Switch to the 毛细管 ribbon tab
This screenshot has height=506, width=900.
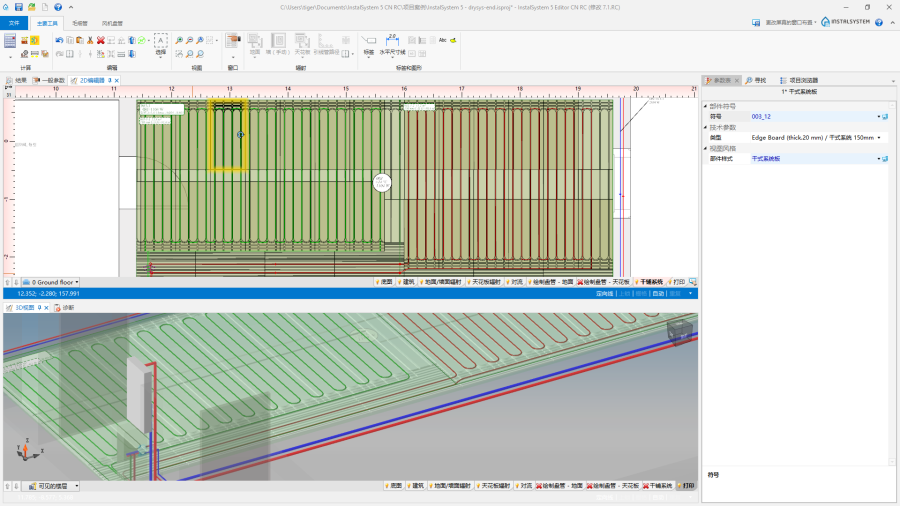(80, 22)
